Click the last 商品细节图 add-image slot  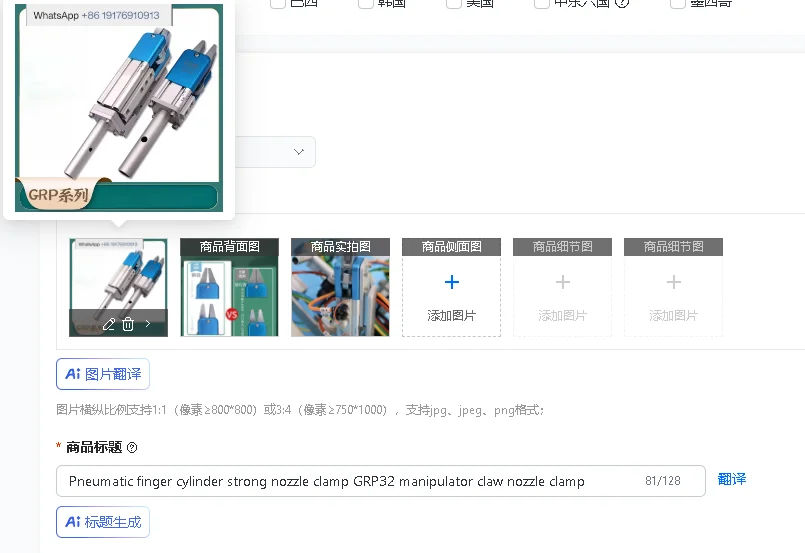(673, 288)
